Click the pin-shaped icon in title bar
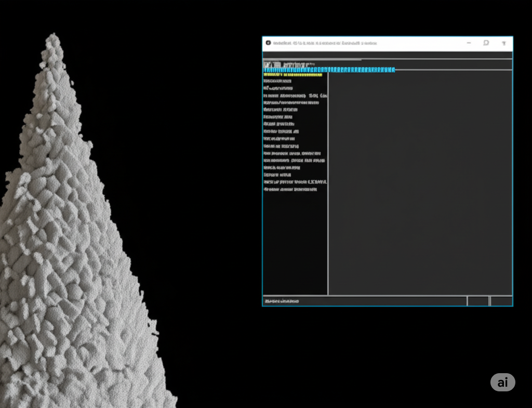This screenshot has width=532, height=408. [x=504, y=43]
